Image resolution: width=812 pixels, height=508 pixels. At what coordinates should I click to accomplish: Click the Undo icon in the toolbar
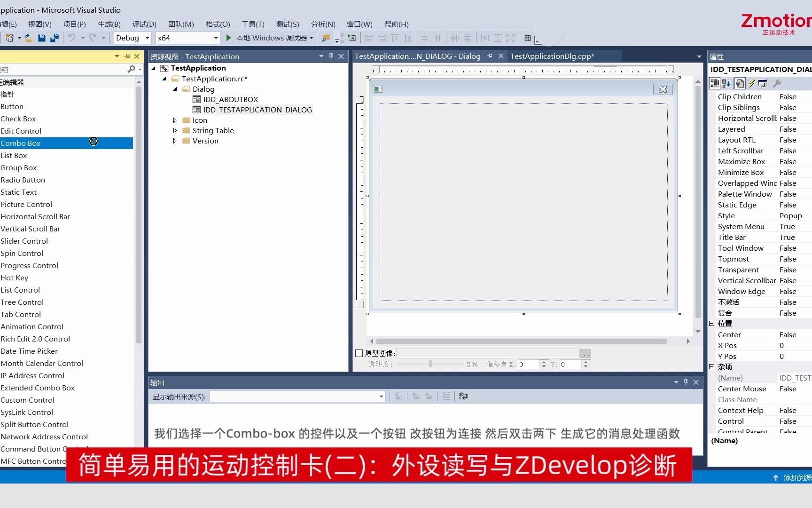click(x=72, y=38)
